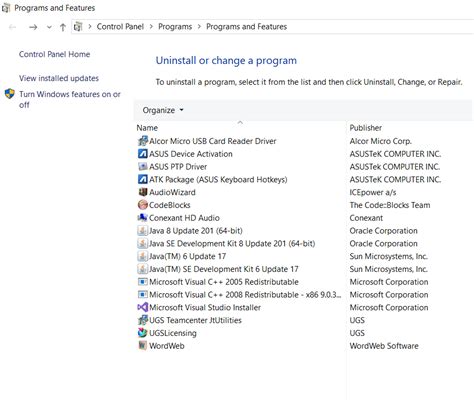Select the UGSLicensing entry
The width and height of the screenshot is (474, 402).
[x=172, y=333]
